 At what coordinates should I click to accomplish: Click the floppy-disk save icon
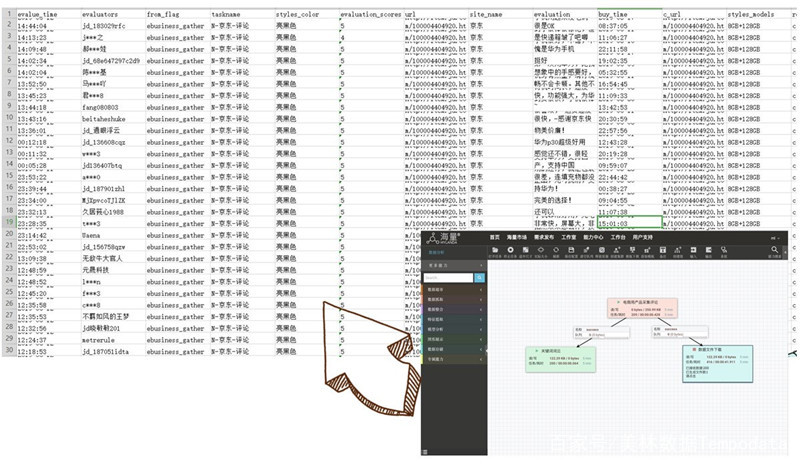click(x=571, y=250)
